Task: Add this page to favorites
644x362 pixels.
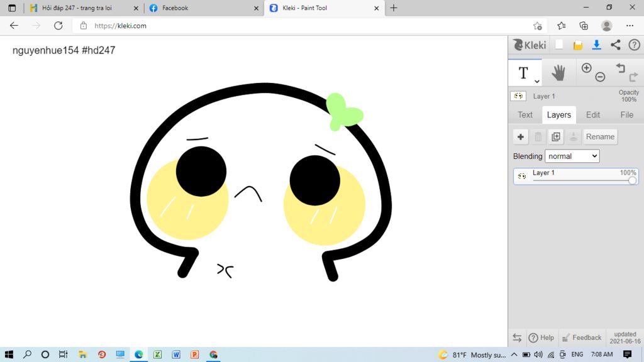Action: pyautogui.click(x=537, y=26)
